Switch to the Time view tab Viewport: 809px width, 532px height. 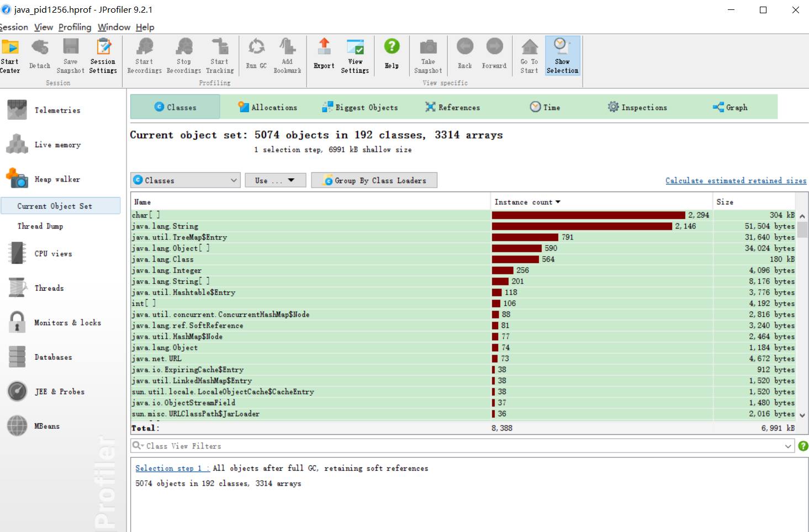pos(545,107)
